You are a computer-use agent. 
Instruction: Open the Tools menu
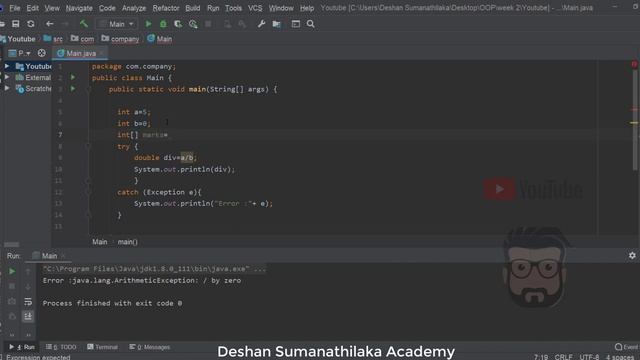tap(233, 8)
